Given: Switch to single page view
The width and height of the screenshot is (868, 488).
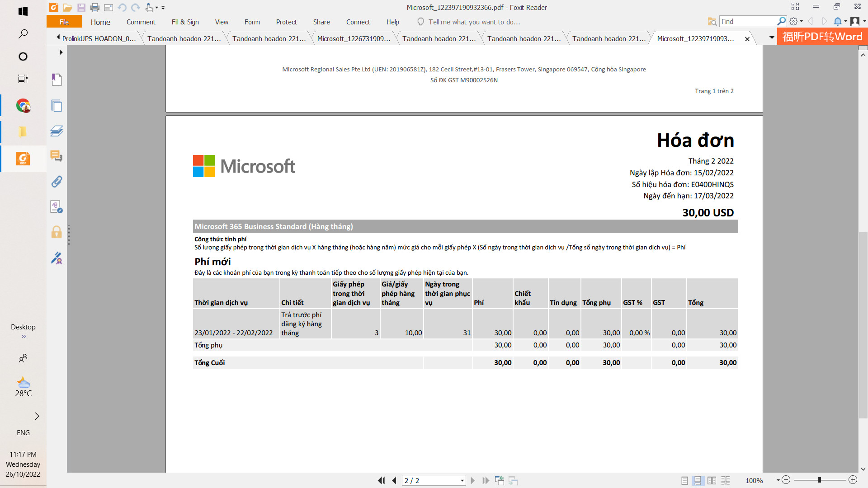Looking at the screenshot, I should pos(684,480).
